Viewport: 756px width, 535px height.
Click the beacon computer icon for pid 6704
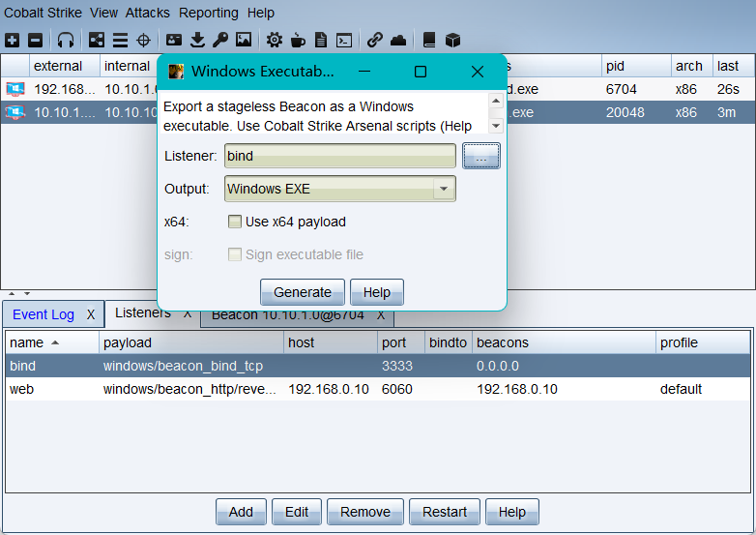point(15,89)
